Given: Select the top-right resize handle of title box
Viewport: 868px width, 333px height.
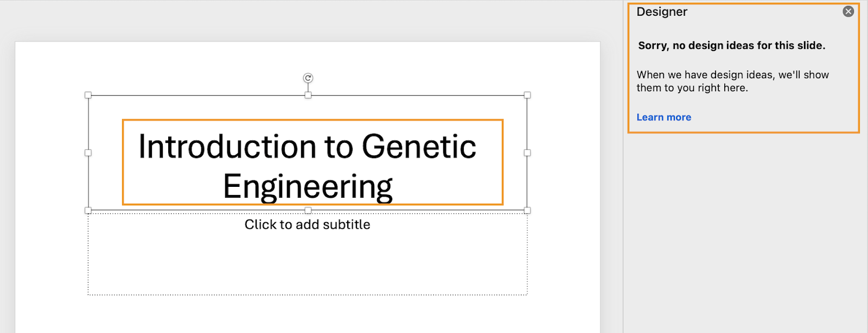Looking at the screenshot, I should 527,95.
